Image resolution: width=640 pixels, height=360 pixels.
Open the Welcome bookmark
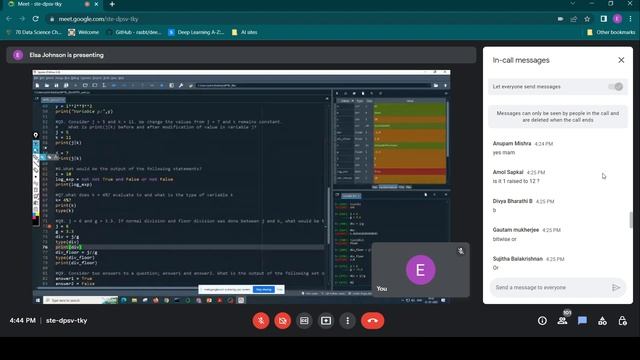click(84, 32)
